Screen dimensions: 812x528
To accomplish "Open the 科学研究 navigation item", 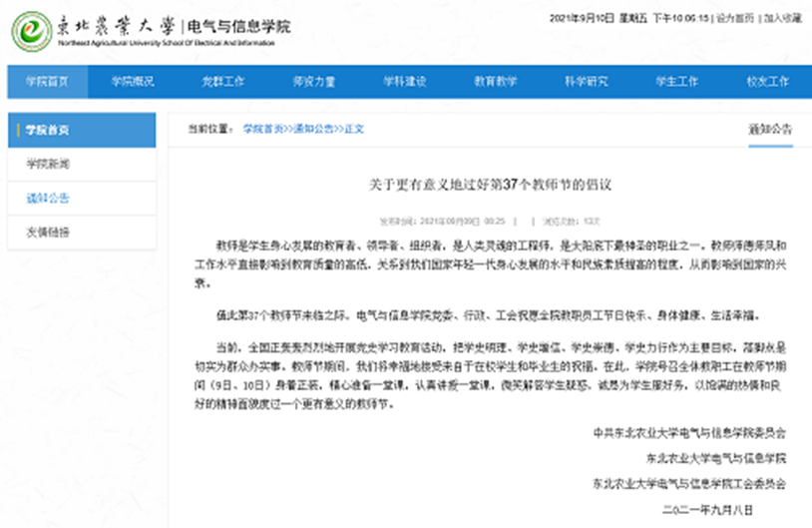I will pyautogui.click(x=586, y=82).
